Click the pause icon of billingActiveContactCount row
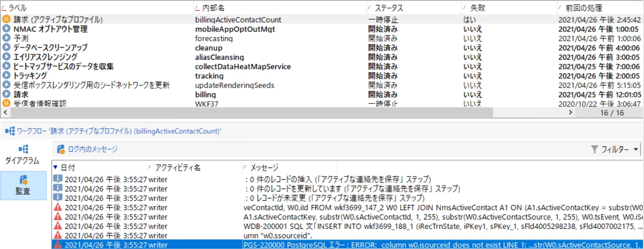644x249 pixels. click(6, 19)
